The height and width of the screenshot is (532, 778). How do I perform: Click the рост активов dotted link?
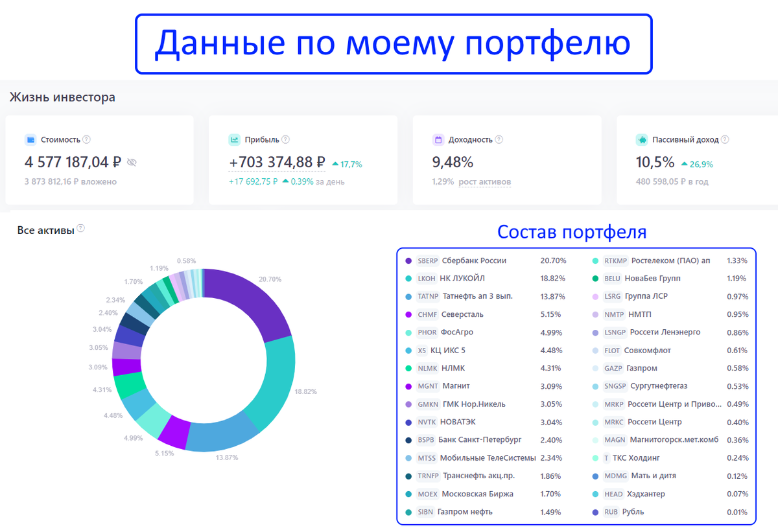[485, 182]
